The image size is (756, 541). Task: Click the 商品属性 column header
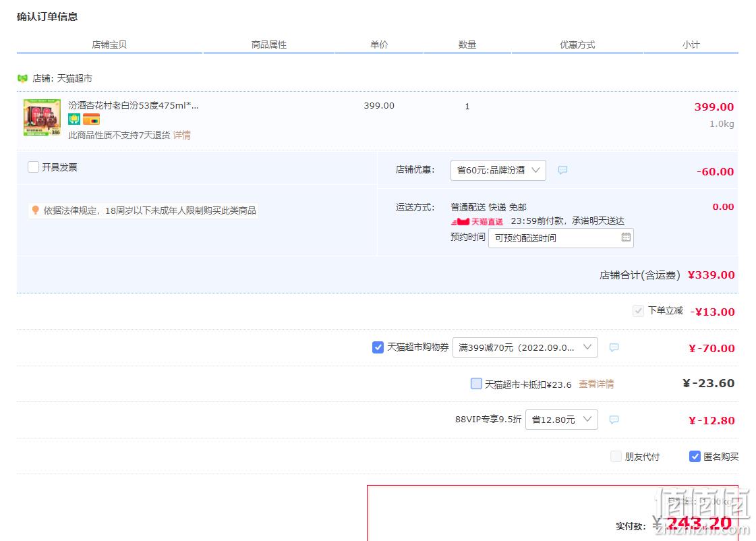[269, 45]
